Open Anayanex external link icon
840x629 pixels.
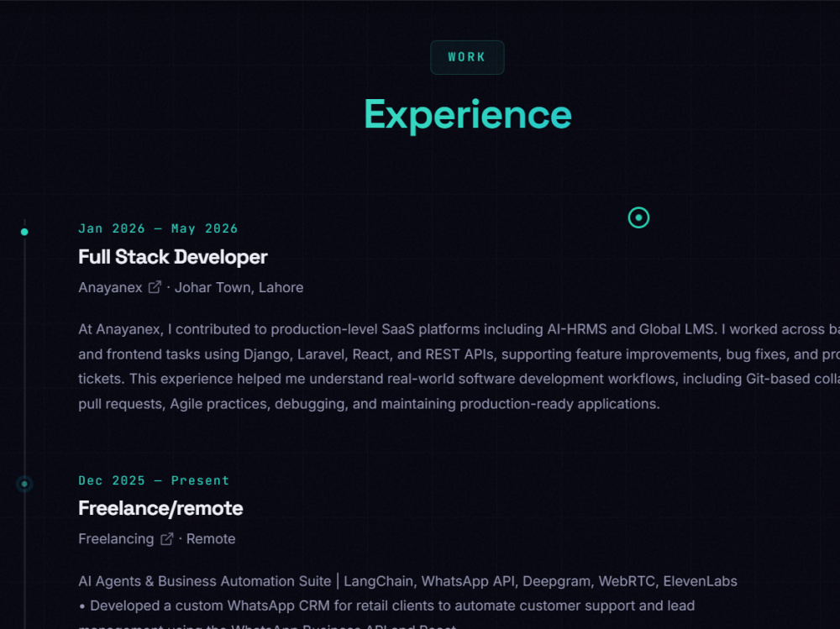click(155, 287)
